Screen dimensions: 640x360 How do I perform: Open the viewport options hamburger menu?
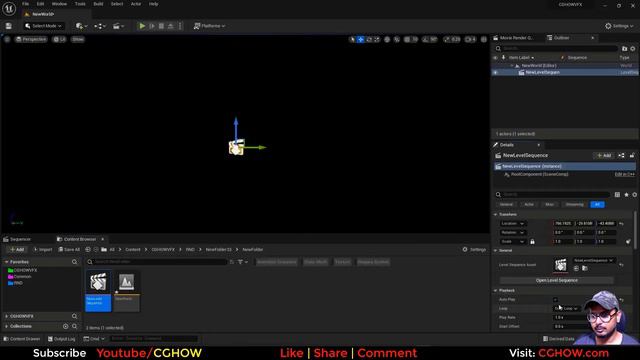pos(7,40)
